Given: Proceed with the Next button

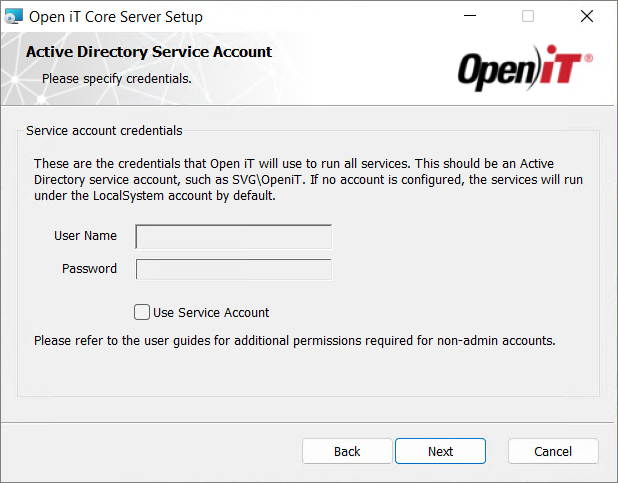Looking at the screenshot, I should 440,451.
